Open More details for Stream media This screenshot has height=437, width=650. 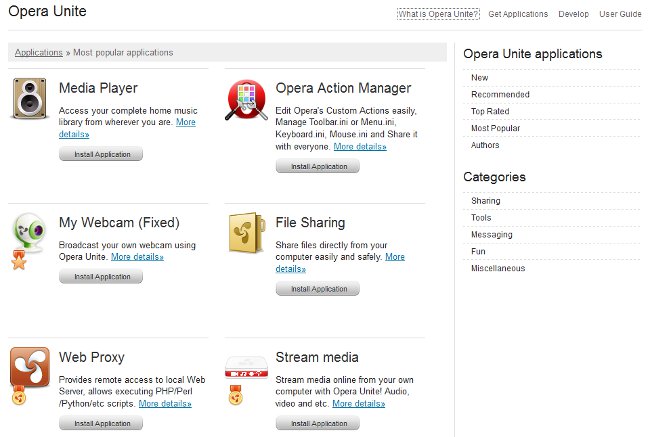(359, 403)
